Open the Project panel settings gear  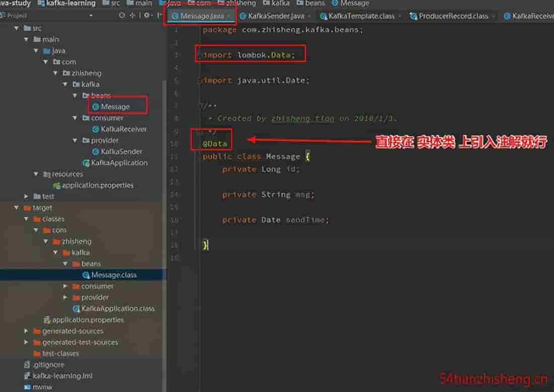(x=147, y=16)
